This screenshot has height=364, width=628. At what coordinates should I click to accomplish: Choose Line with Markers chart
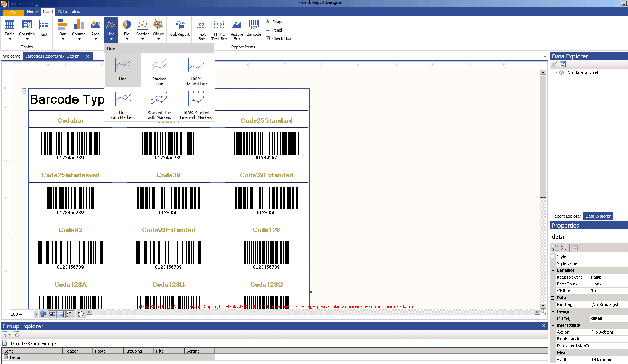coord(123,104)
